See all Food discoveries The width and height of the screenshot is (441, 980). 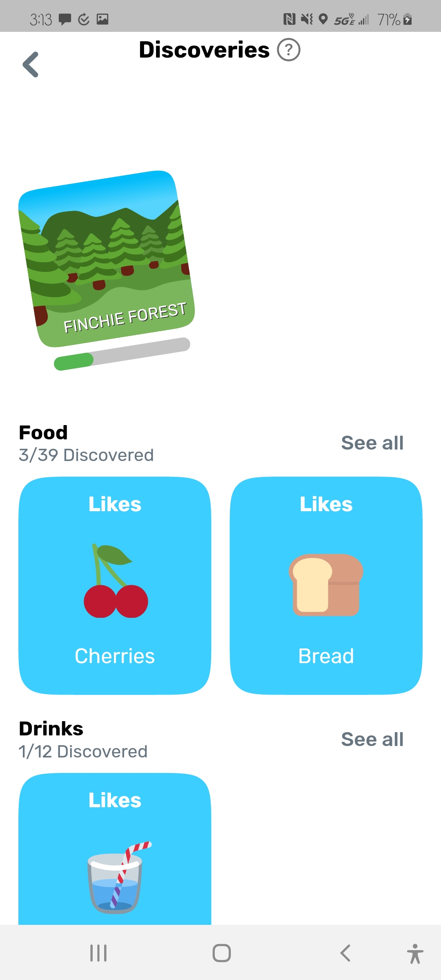click(372, 443)
